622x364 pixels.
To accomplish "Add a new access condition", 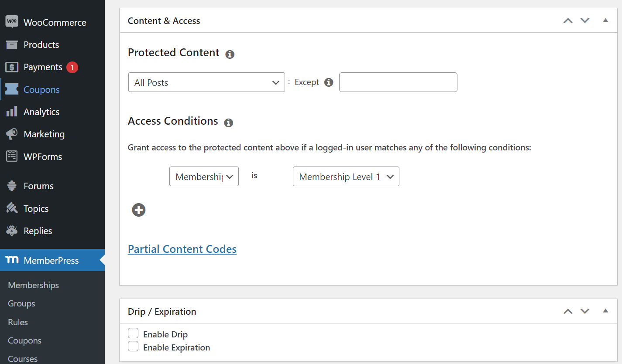I will (138, 210).
